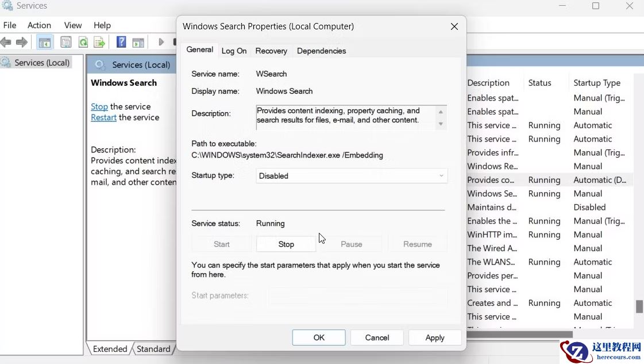Open the Startup type dropdown
The width and height of the screenshot is (644, 364).
click(441, 175)
